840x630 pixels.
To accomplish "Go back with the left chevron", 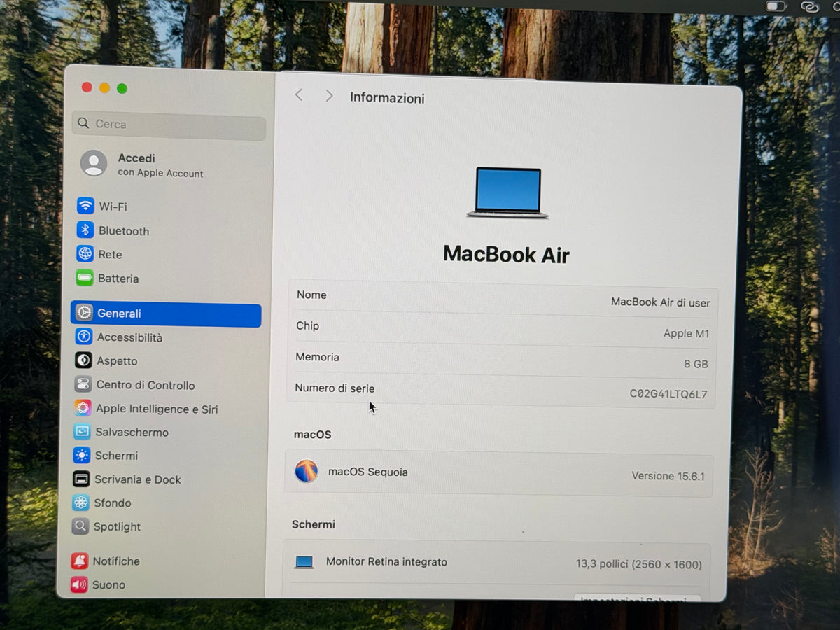I will (299, 95).
